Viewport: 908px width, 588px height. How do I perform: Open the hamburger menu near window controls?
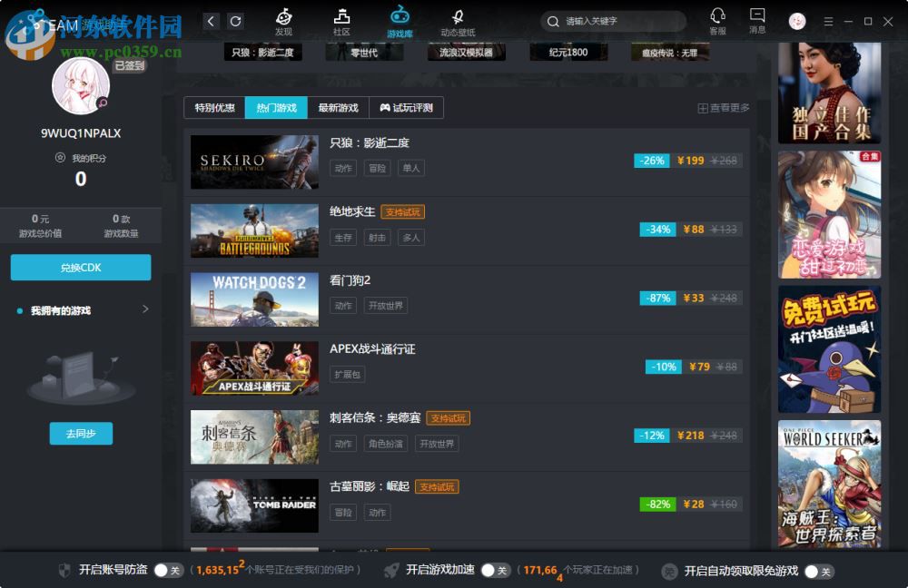828,21
